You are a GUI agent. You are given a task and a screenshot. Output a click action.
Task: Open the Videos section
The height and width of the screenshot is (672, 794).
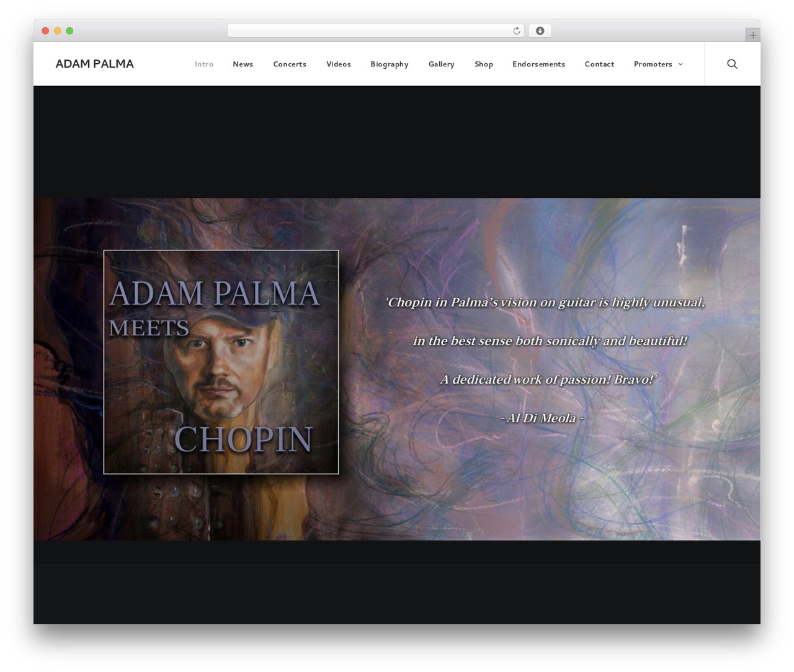click(x=339, y=64)
